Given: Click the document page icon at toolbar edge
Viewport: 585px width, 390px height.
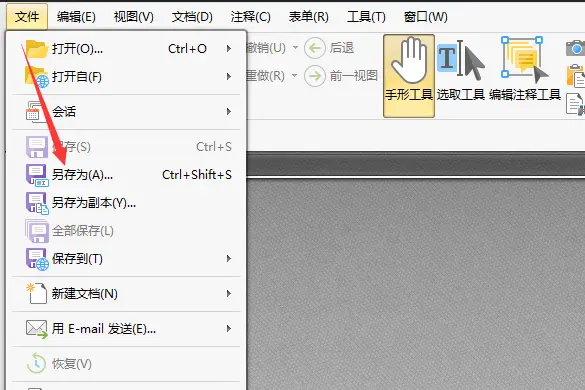Looking at the screenshot, I should [x=575, y=104].
